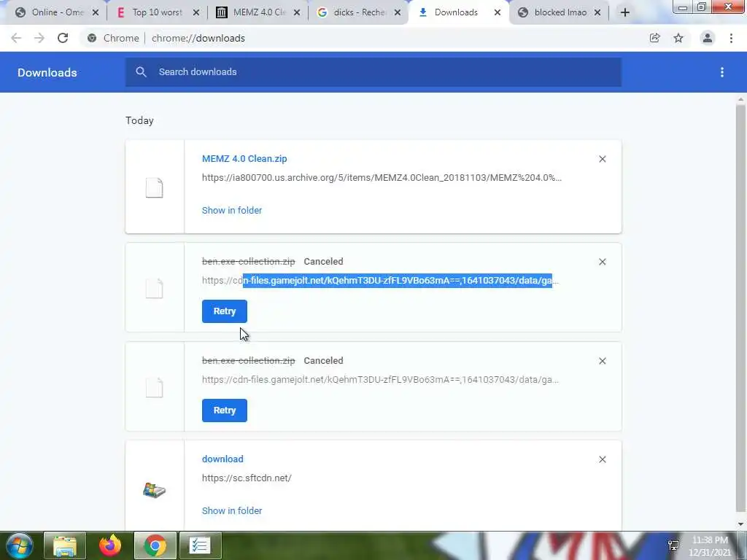Open the Windows Start menu

click(19, 545)
